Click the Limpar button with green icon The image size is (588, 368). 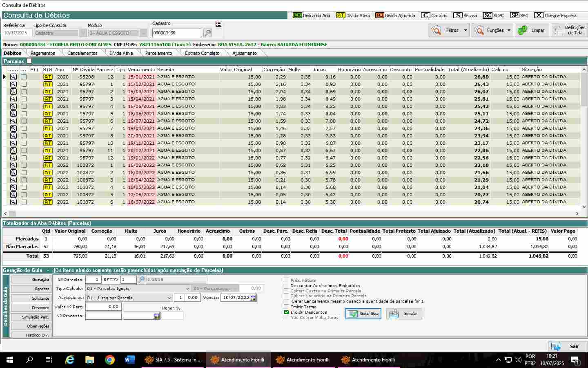(x=531, y=30)
